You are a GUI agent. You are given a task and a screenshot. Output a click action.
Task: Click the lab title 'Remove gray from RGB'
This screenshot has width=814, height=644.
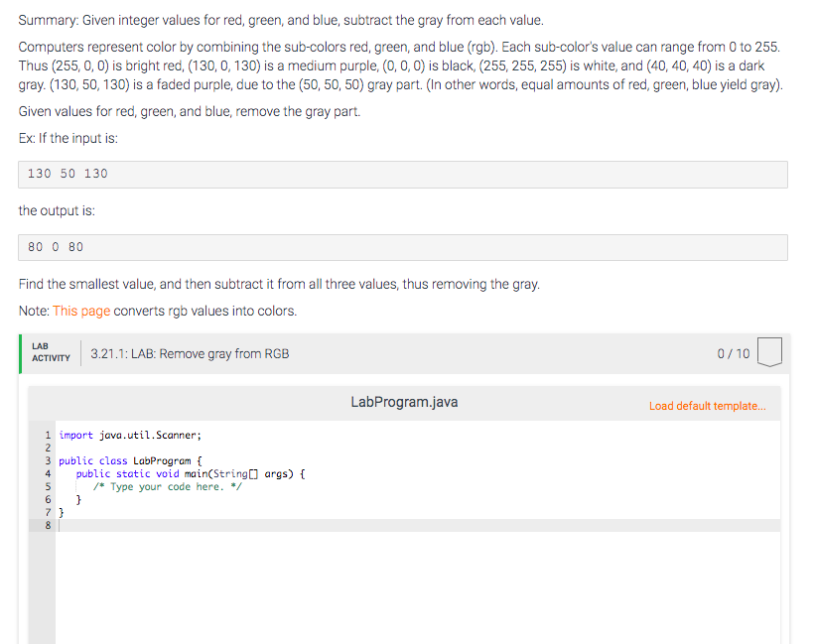point(191,353)
